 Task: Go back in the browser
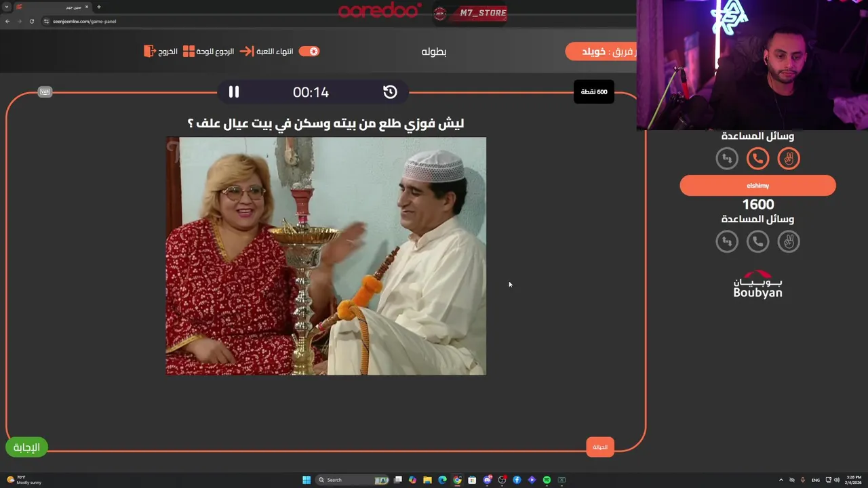pyautogui.click(x=7, y=21)
